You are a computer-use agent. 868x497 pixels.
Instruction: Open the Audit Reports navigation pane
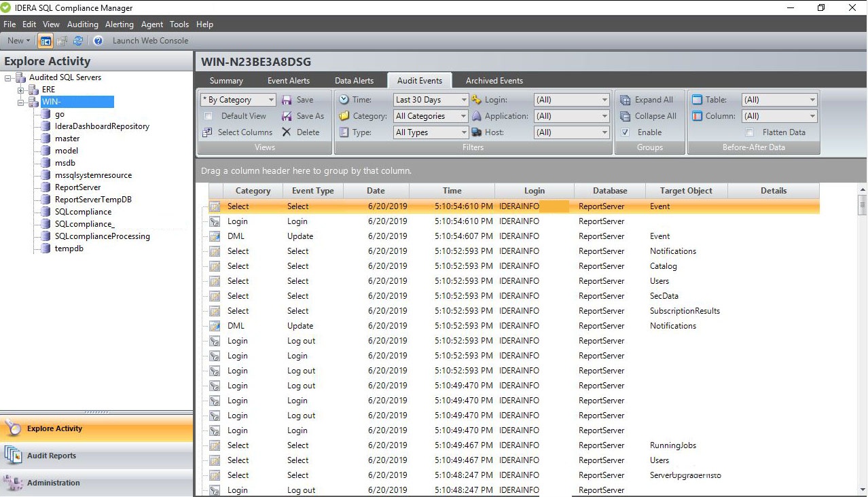click(52, 456)
